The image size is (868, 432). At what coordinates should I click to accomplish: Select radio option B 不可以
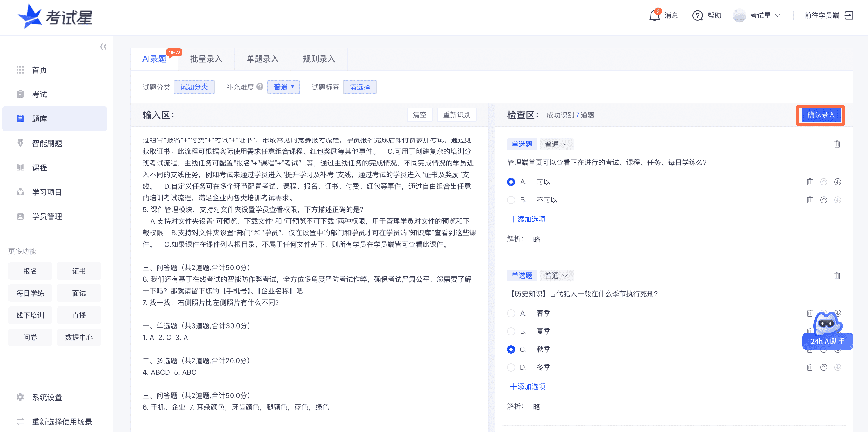pyautogui.click(x=511, y=200)
